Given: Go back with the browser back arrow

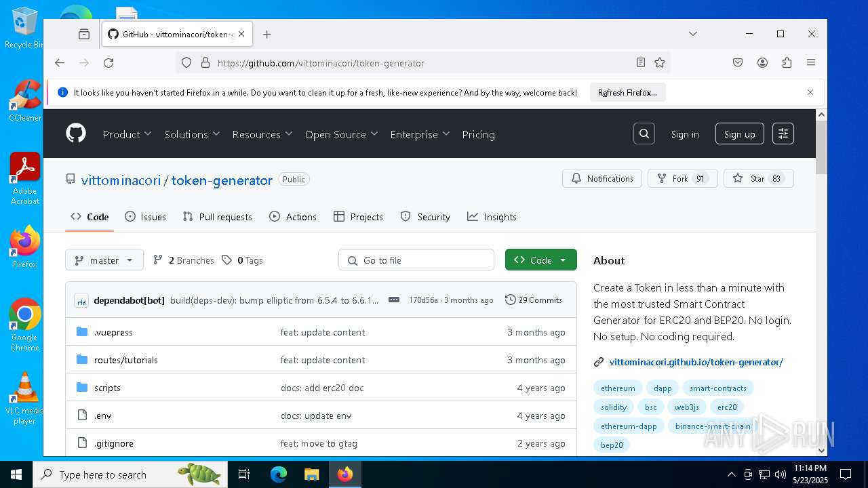Looking at the screenshot, I should [60, 63].
